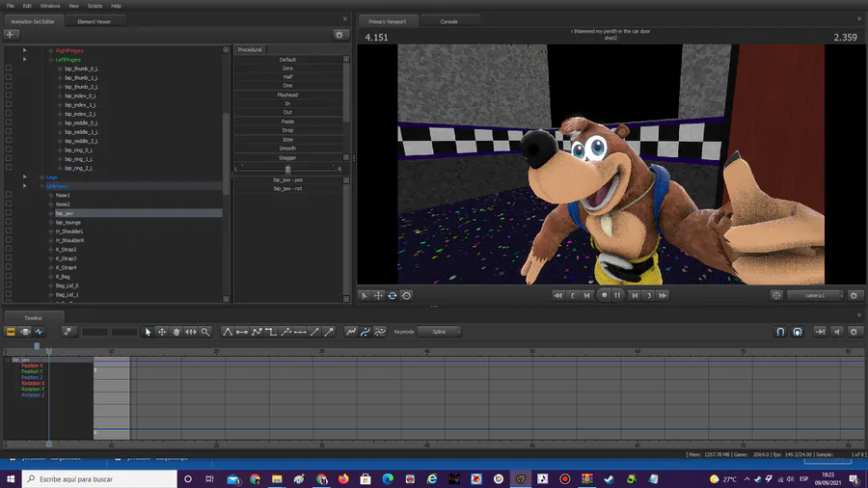
Task: Toggle the arrow-to-bar button beside the speaker
Action: pos(820,332)
